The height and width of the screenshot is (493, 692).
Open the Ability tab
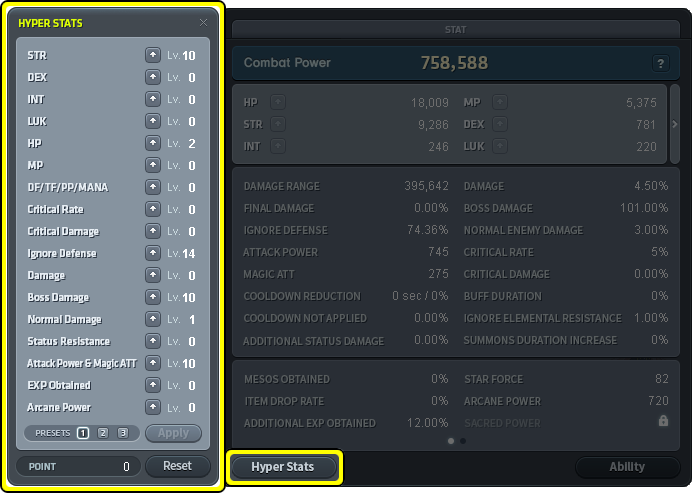pos(627,467)
